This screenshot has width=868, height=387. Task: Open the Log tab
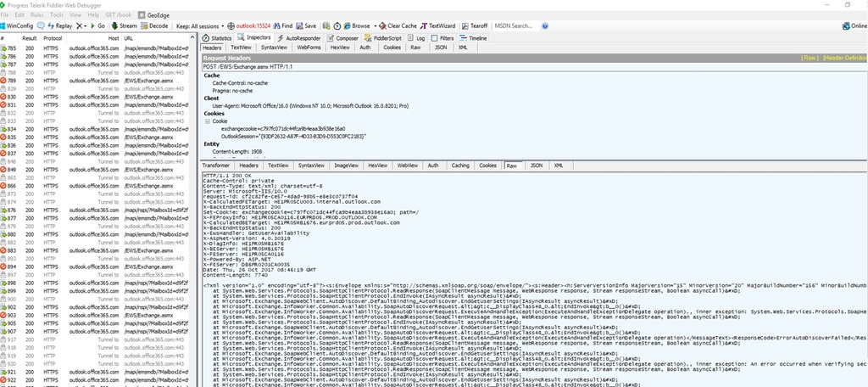tap(416, 38)
